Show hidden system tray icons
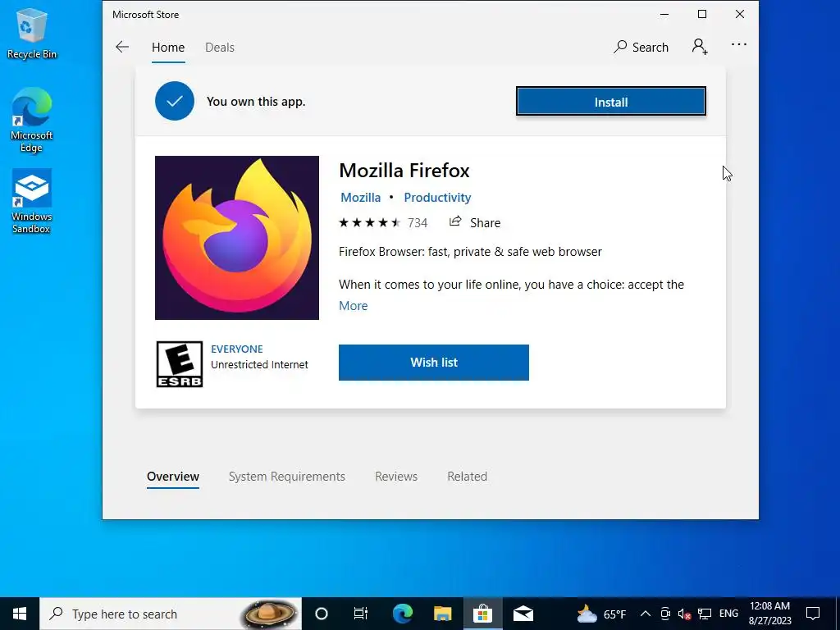The height and width of the screenshot is (630, 840). click(646, 614)
